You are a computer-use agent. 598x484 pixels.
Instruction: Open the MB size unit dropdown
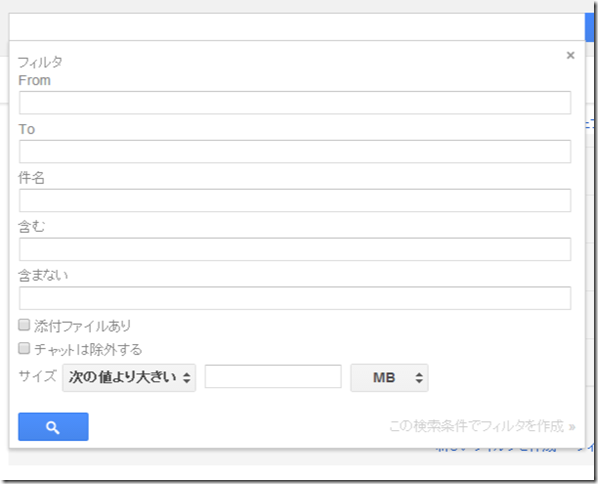tap(389, 378)
